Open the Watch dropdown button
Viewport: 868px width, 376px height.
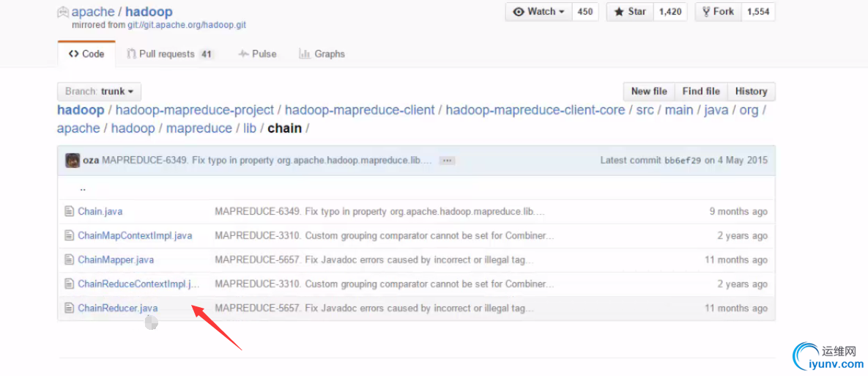tap(538, 12)
